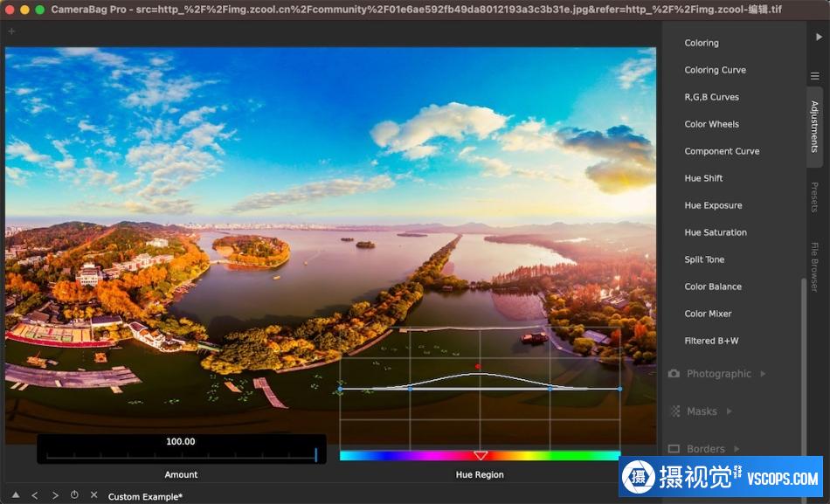
Task: Add the Hue Exposure adjustment
Action: [713, 205]
